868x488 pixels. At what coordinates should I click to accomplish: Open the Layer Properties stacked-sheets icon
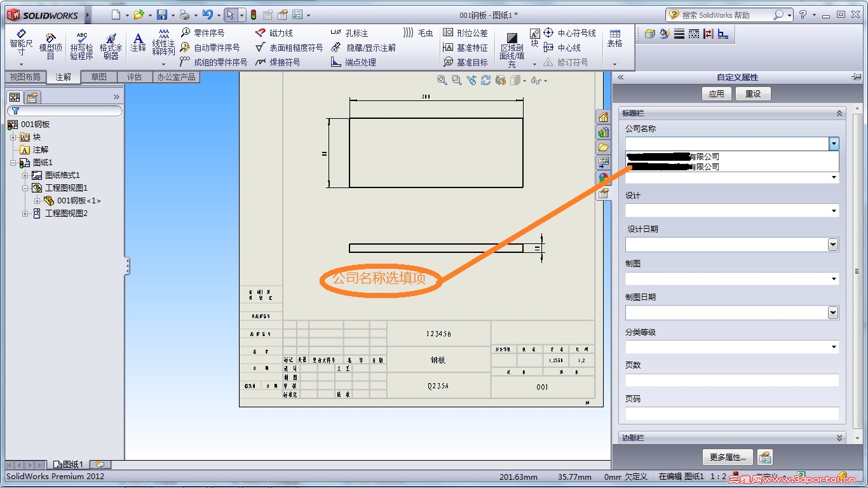[x=650, y=34]
